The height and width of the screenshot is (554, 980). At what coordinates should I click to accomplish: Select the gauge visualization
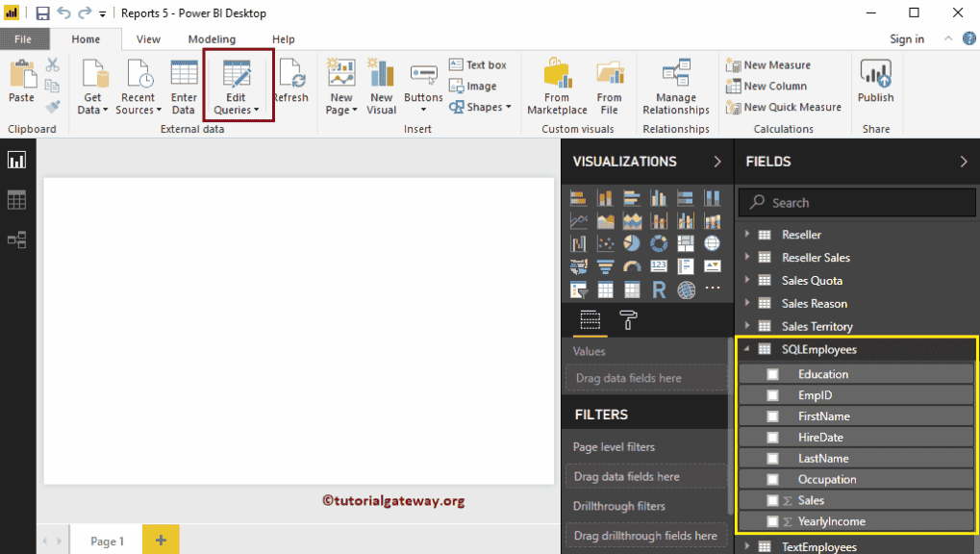(632, 267)
